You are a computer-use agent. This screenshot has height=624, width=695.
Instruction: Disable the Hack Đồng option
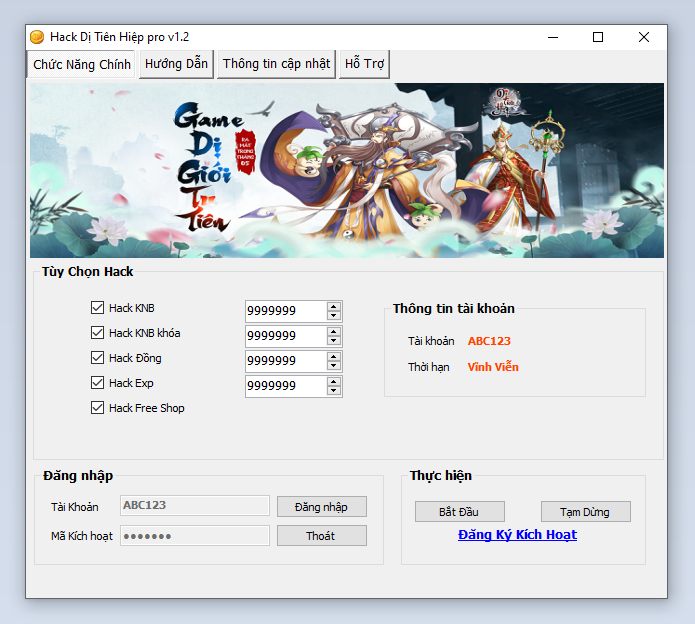click(x=98, y=358)
